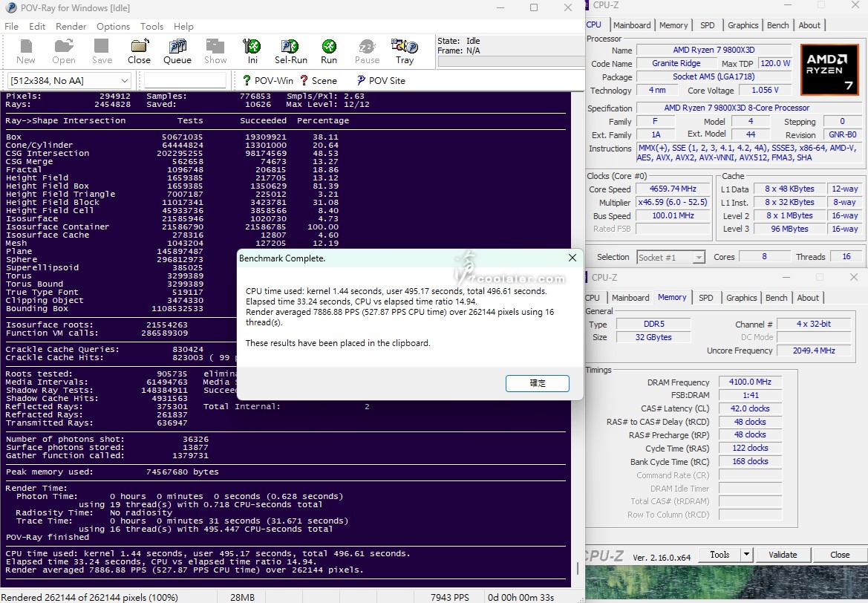Close the Benchmark Complete dialog
This screenshot has height=603, width=868.
click(x=572, y=258)
